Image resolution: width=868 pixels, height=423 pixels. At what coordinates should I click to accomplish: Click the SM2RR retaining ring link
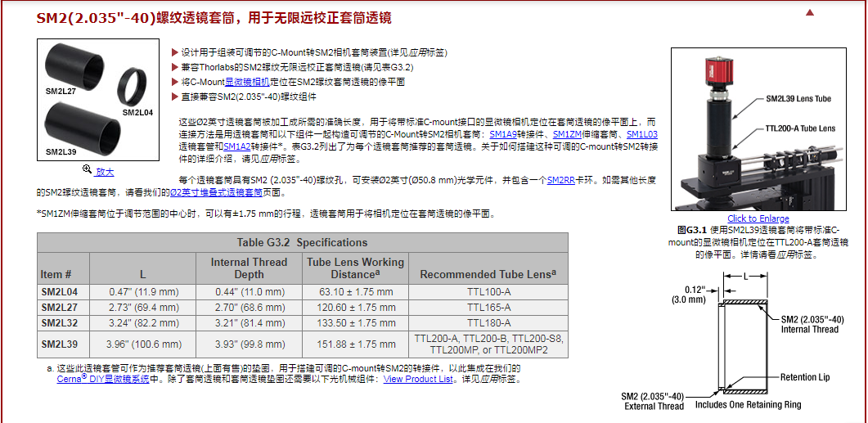560,180
